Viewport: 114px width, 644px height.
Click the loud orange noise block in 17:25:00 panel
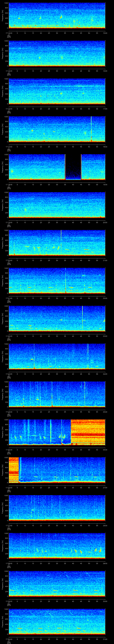pos(88,432)
